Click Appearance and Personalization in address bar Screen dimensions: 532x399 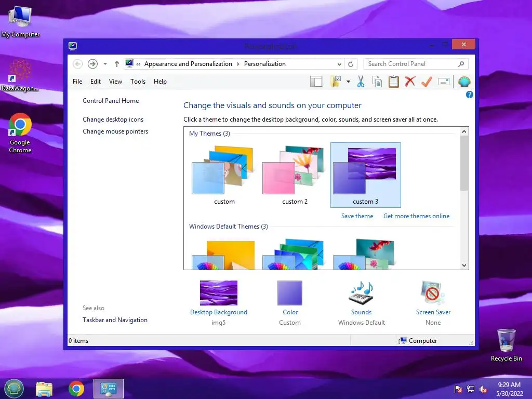coord(188,64)
